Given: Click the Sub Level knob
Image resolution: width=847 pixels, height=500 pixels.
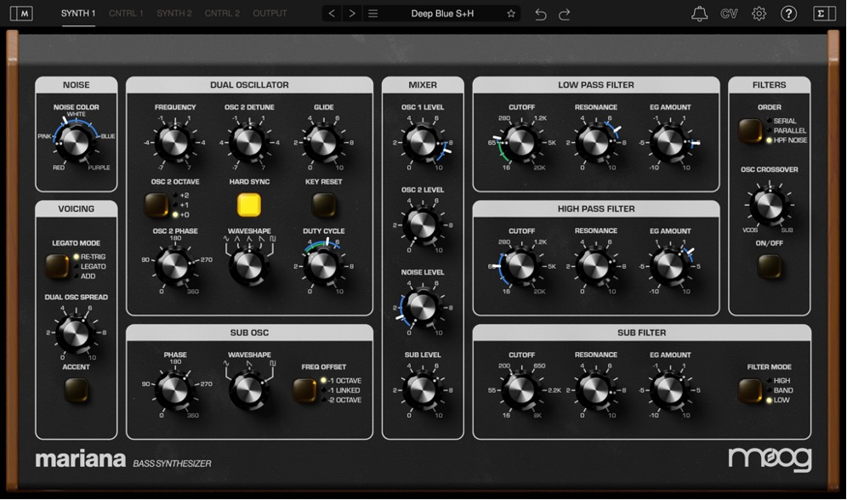Looking at the screenshot, I should (422, 390).
